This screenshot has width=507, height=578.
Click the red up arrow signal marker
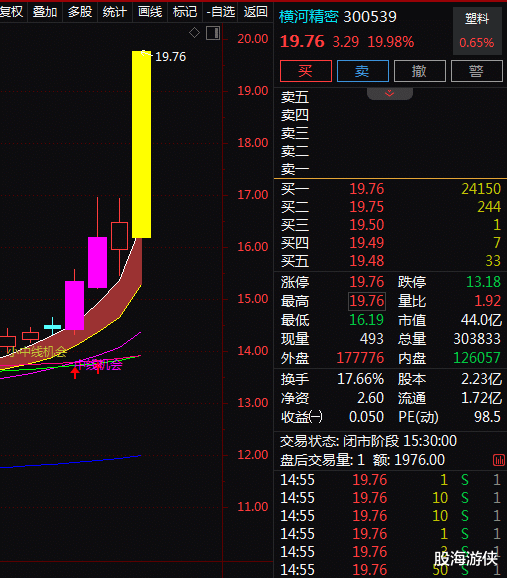point(75,372)
